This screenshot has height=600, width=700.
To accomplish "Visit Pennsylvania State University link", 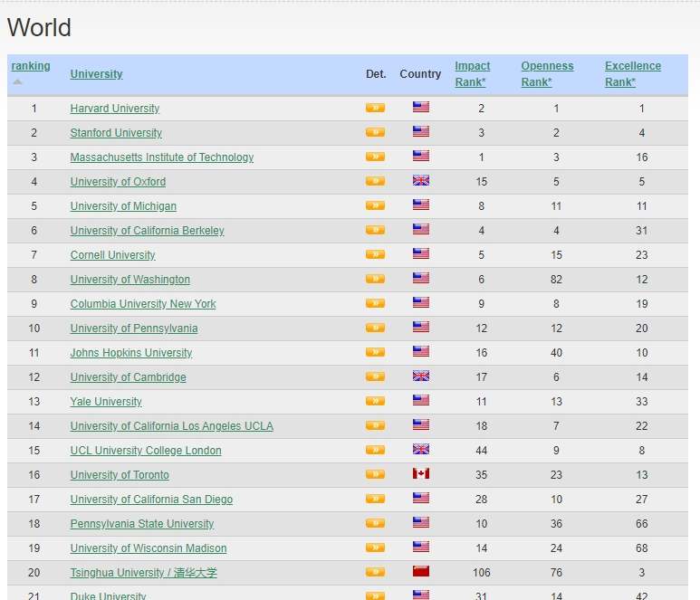I will 142,524.
